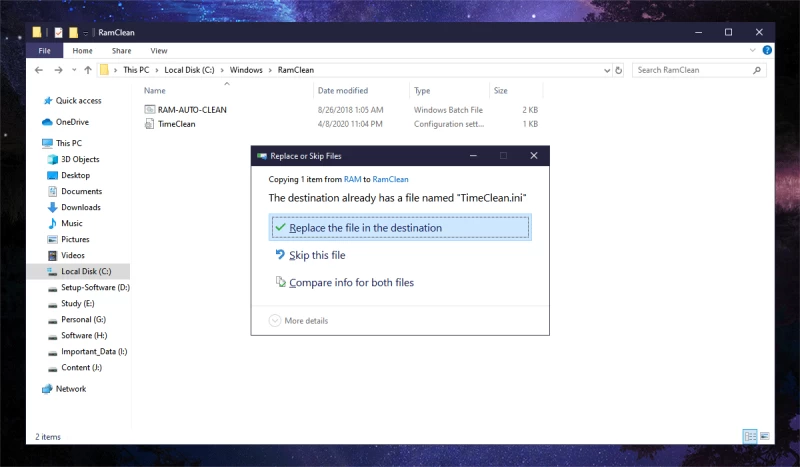Open Documents in the navigation pane
The image size is (800, 467).
point(81,191)
